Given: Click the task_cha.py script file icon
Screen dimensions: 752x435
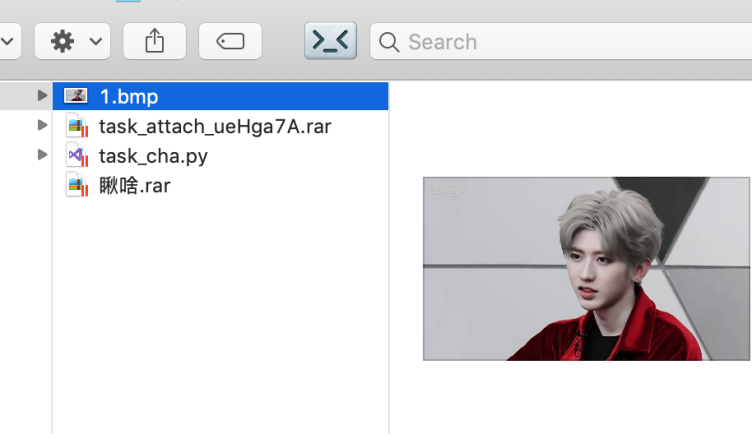Looking at the screenshot, I should 76,156.
